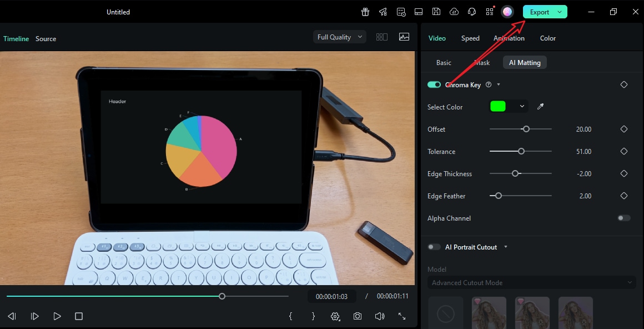Screen dimensions: 644x329
Task: Take a snapshot of the preview frame
Action: click(357, 316)
